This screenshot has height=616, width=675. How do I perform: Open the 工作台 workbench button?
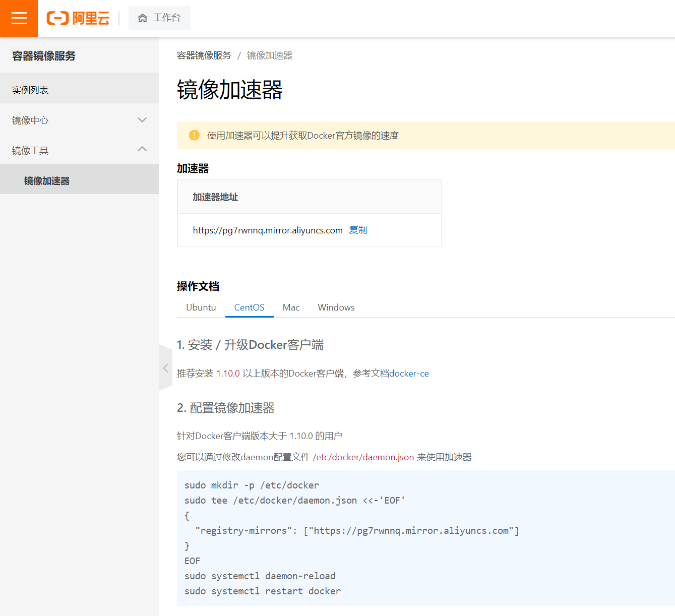pyautogui.click(x=159, y=18)
